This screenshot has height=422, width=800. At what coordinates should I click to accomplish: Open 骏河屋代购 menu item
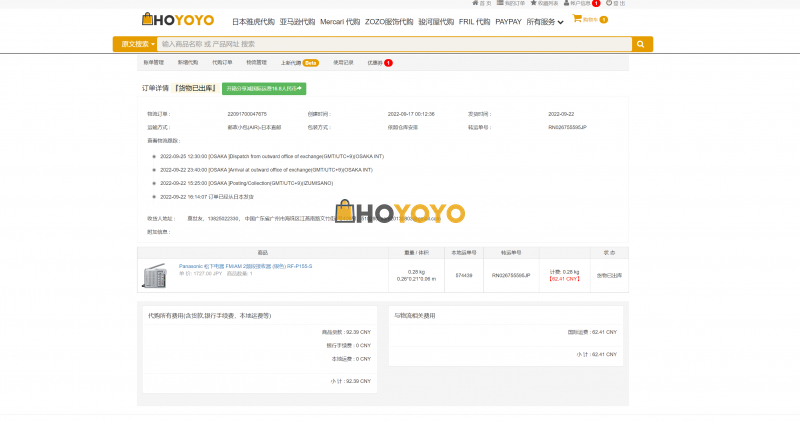(x=436, y=22)
